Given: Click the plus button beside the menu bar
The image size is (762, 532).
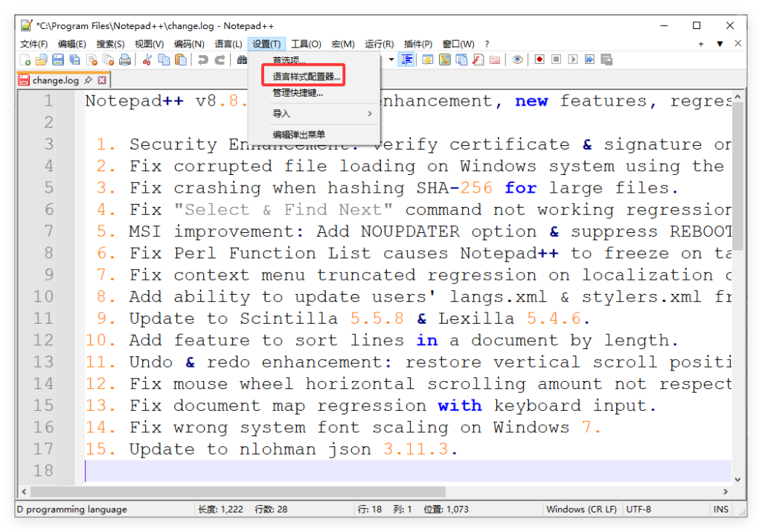Looking at the screenshot, I should coord(701,44).
